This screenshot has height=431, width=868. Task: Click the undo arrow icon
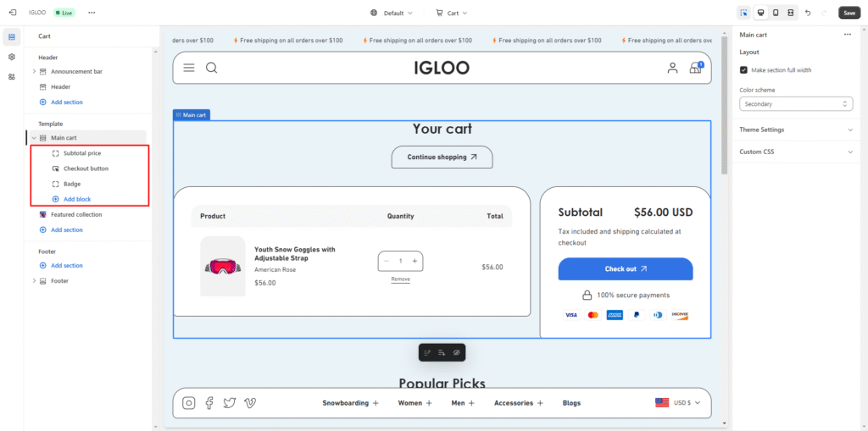pos(808,13)
